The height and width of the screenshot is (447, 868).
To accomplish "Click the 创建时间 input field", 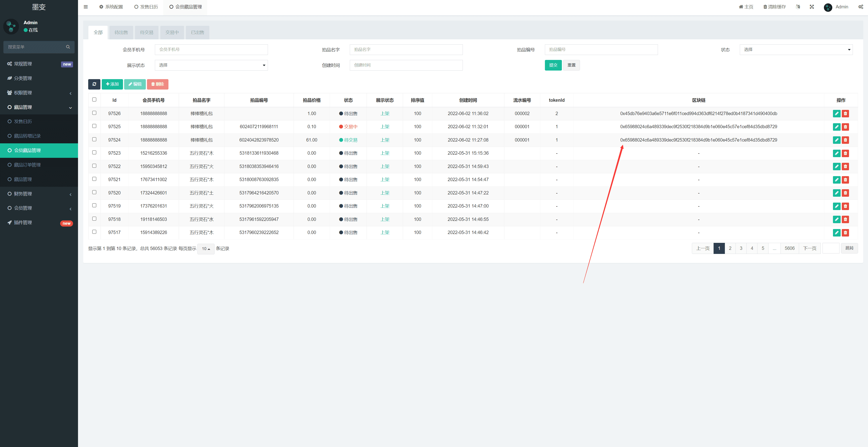I will (x=407, y=65).
